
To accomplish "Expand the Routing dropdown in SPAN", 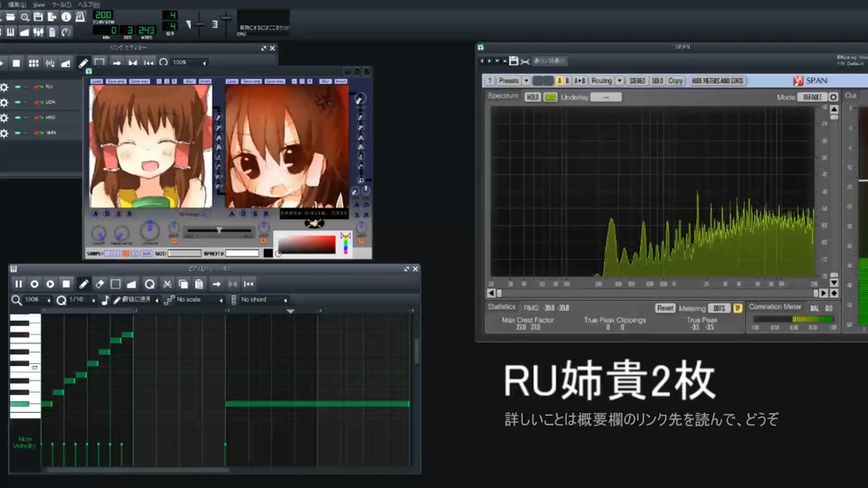I will [x=602, y=80].
